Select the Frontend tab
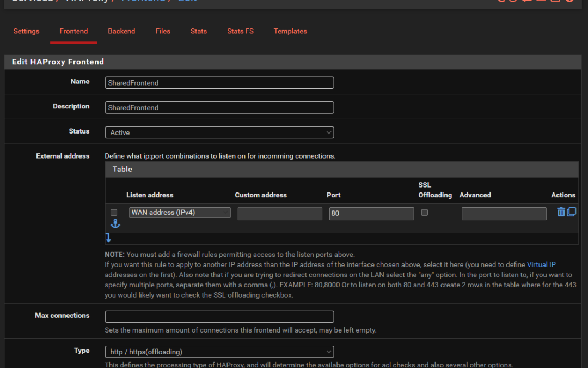 [x=73, y=31]
